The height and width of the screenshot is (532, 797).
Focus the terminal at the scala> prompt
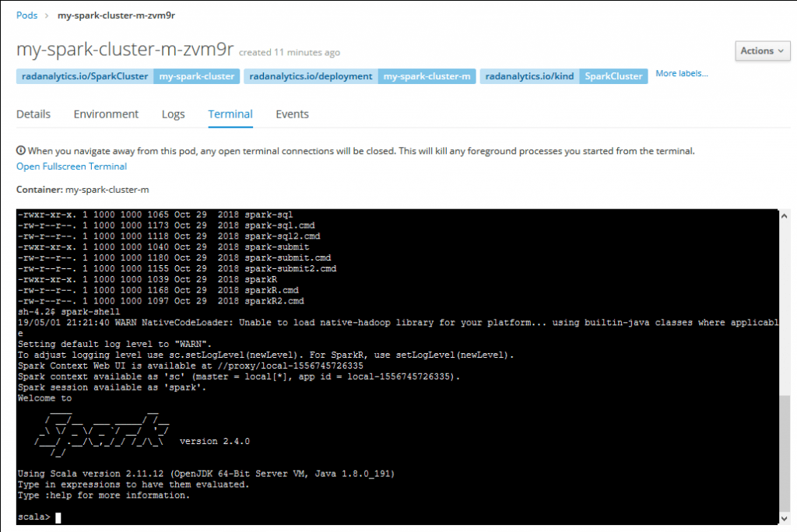coord(58,517)
